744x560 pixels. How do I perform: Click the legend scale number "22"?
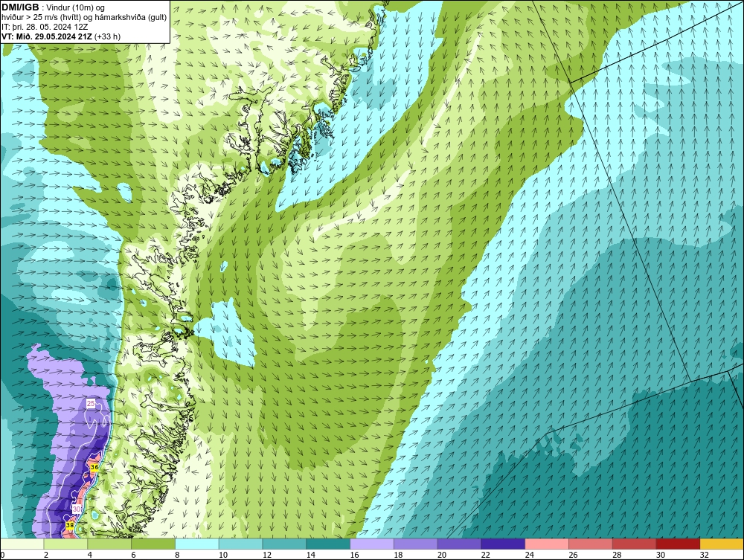[485, 555]
